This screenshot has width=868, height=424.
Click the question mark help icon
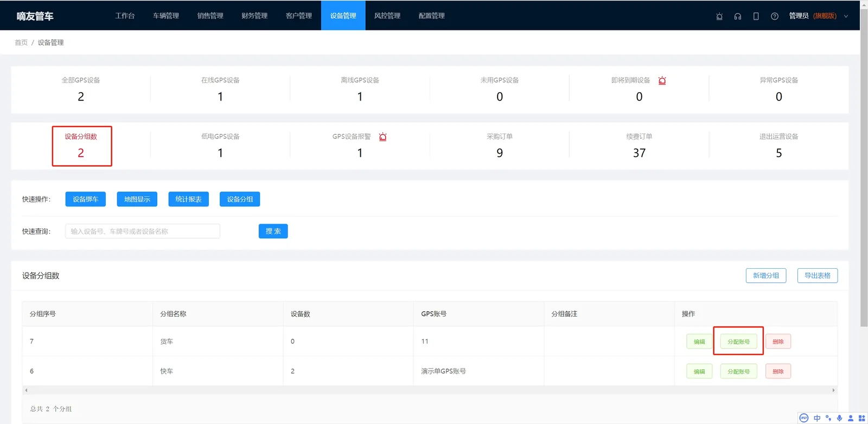[x=775, y=16]
